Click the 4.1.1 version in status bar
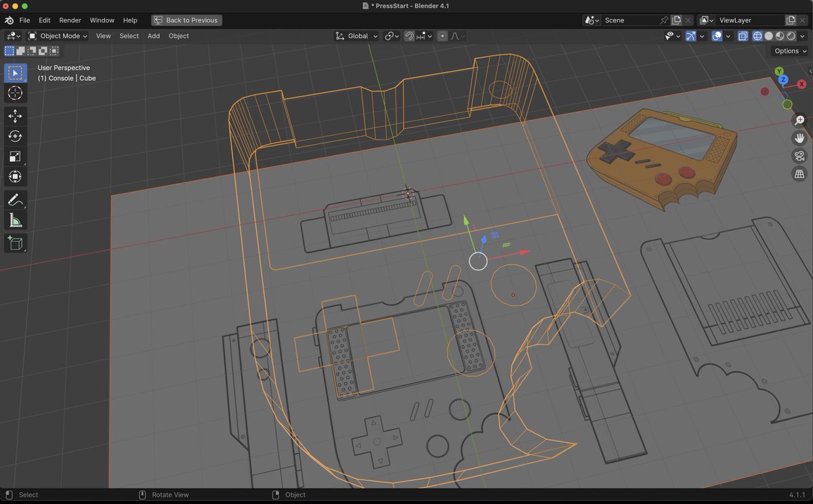The width and height of the screenshot is (813, 504). coord(797,495)
